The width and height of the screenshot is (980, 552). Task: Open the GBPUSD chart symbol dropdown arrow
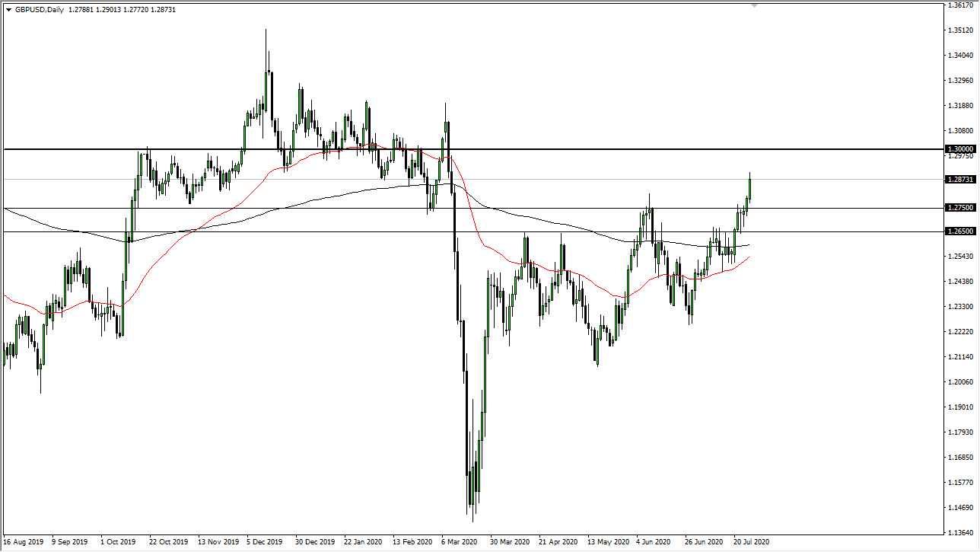8,10
